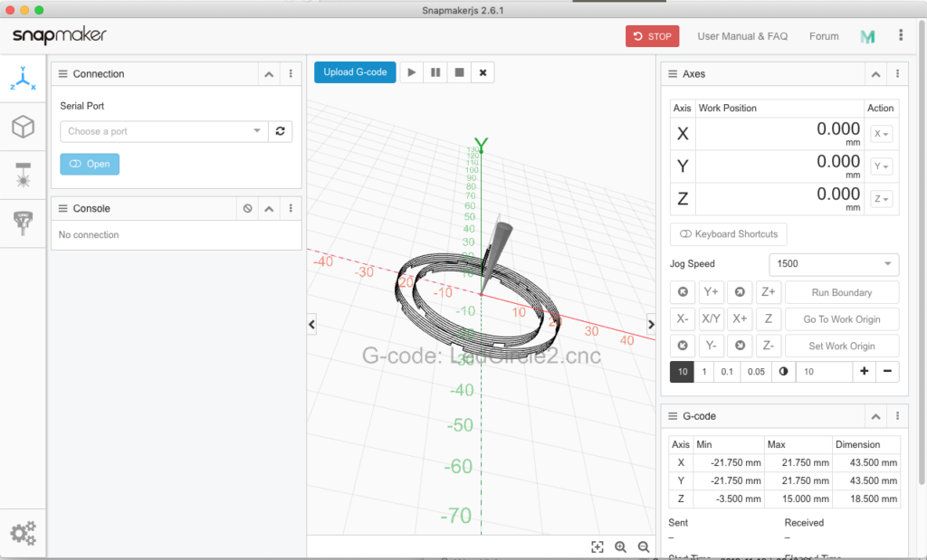927x560 pixels.
Task: Click Set Work Origin
Action: [x=842, y=346]
